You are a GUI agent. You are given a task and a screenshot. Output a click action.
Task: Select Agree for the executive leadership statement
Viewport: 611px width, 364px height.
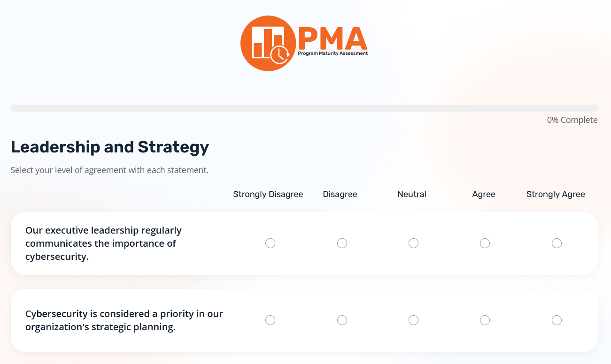[x=485, y=243]
